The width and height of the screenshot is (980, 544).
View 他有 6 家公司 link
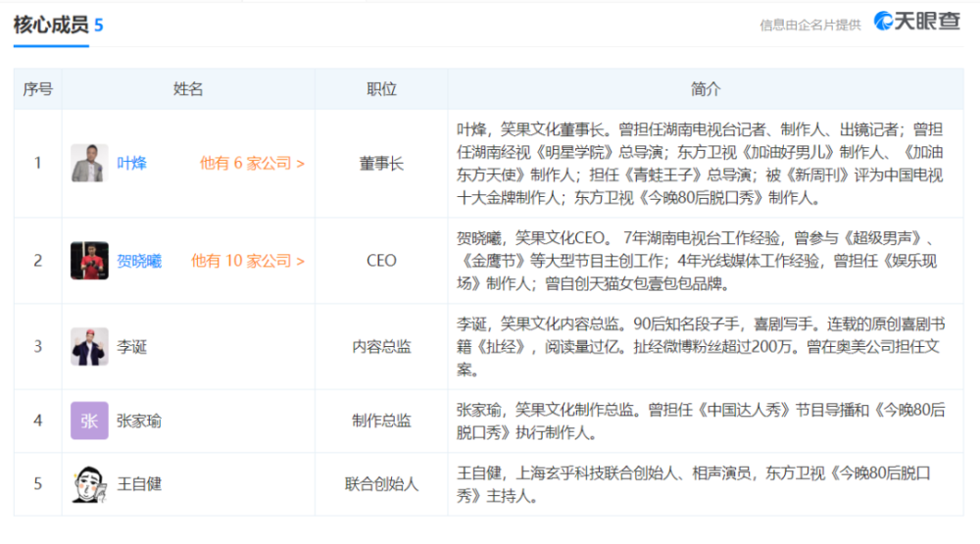point(252,163)
